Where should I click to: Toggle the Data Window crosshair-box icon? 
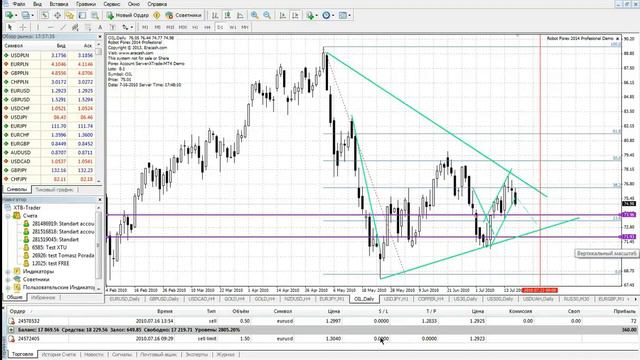point(57,15)
